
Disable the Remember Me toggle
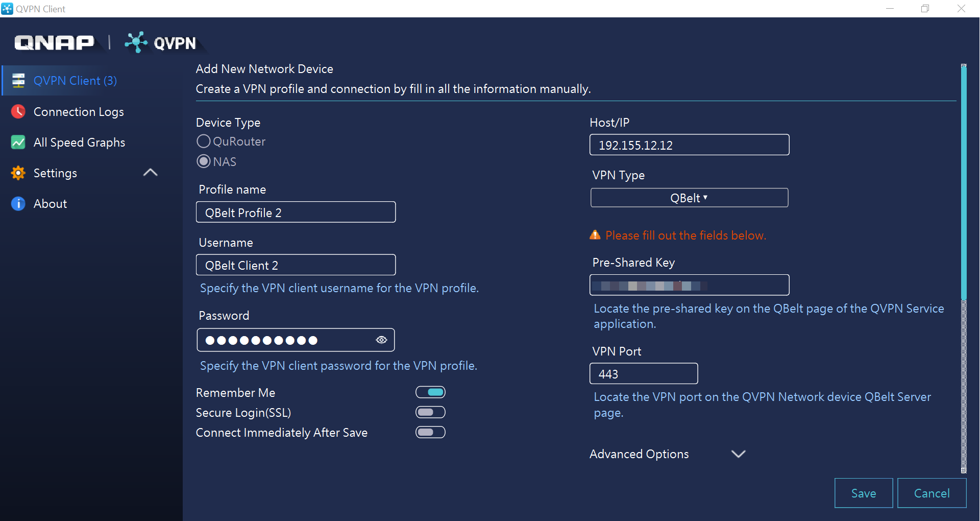tap(430, 392)
